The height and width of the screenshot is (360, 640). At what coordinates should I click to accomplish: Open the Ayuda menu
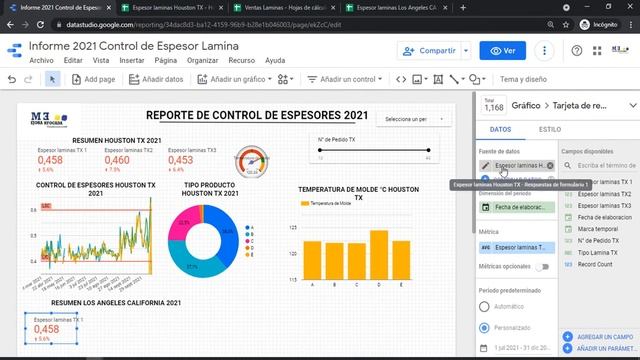pos(275,60)
